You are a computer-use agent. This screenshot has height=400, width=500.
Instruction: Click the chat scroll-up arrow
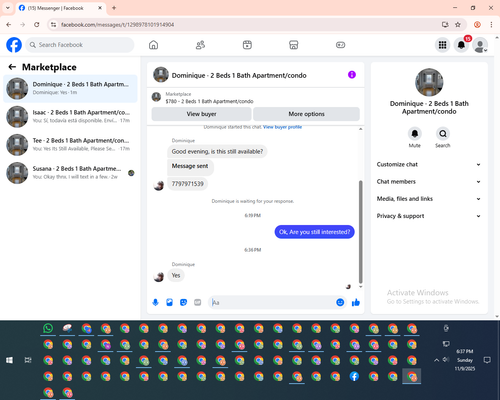360,129
